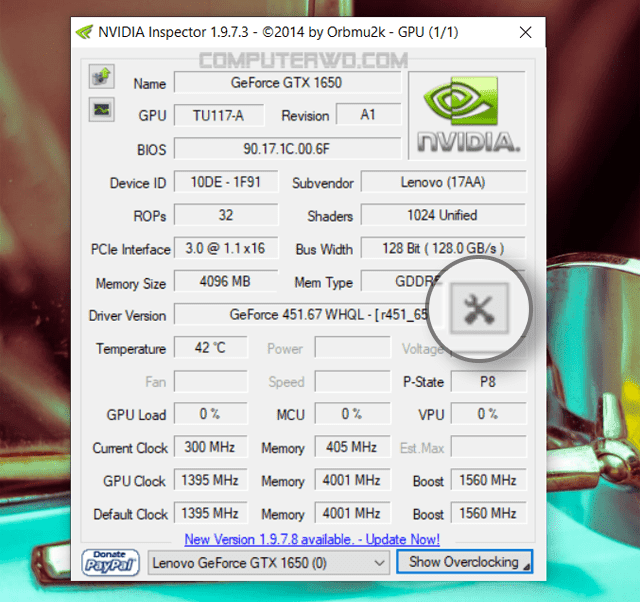
Task: Click the Revision field A1
Action: coord(369,115)
